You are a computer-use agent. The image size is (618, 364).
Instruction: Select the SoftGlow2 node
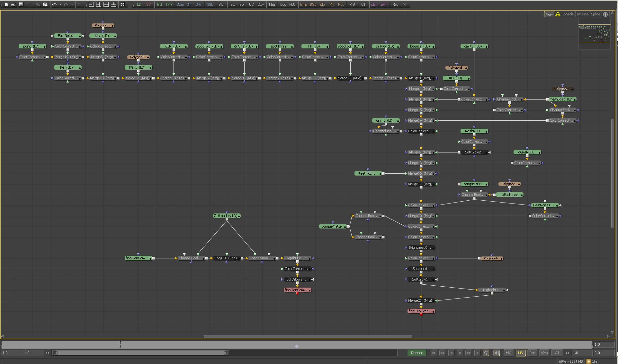click(x=474, y=152)
